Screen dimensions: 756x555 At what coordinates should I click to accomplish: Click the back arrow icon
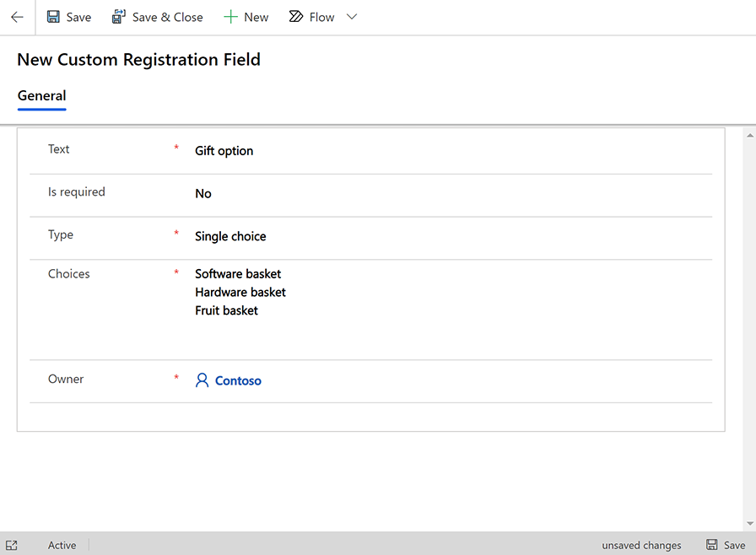[17, 17]
